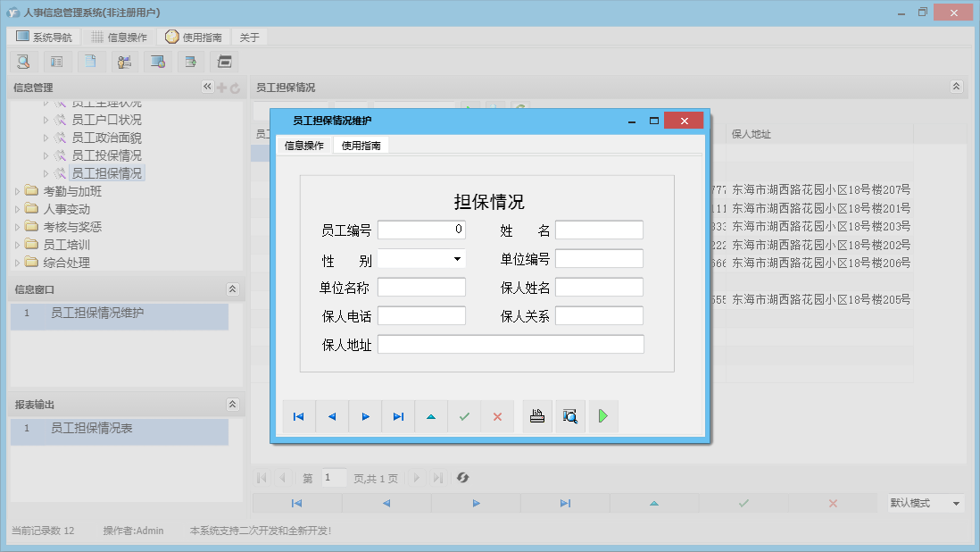980x552 pixels.
Task: Select the print icon in the dialog
Action: [x=536, y=415]
